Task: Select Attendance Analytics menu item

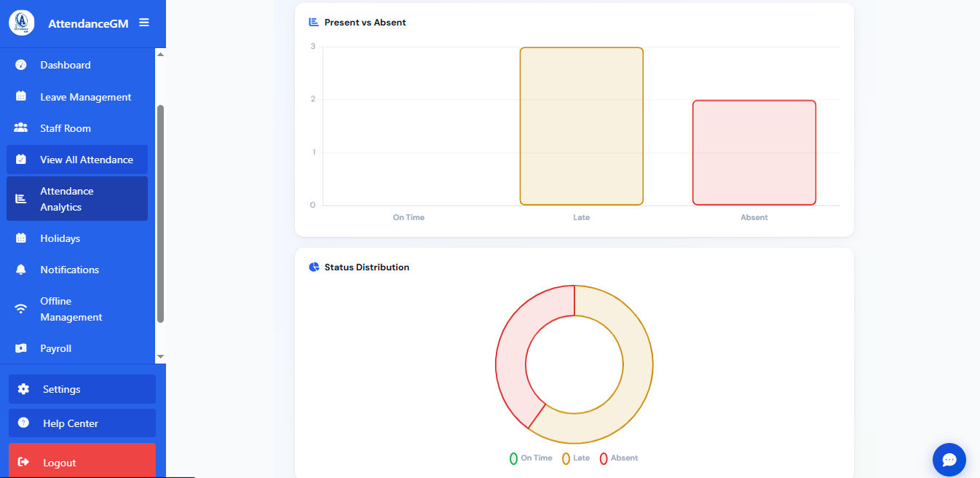Action: (77, 198)
